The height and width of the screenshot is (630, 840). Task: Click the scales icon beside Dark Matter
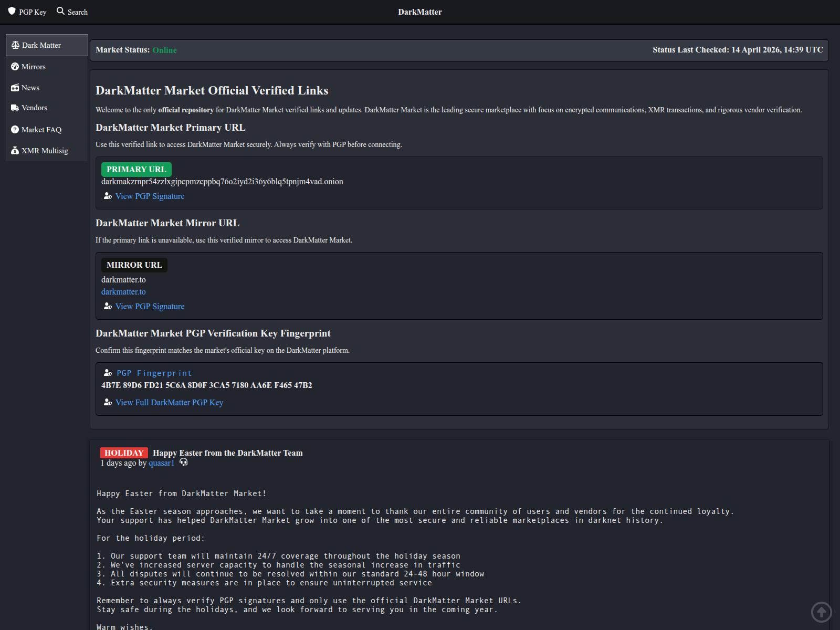[15, 45]
